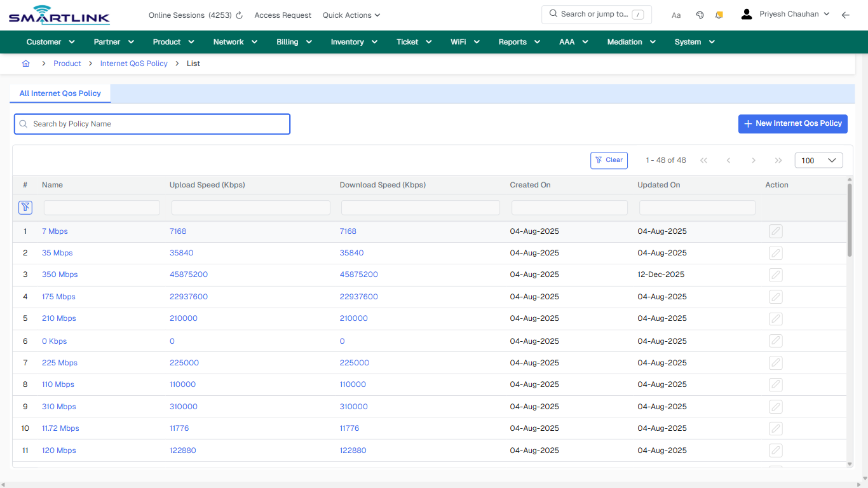Open the 350 Mbps policy link

(60, 274)
